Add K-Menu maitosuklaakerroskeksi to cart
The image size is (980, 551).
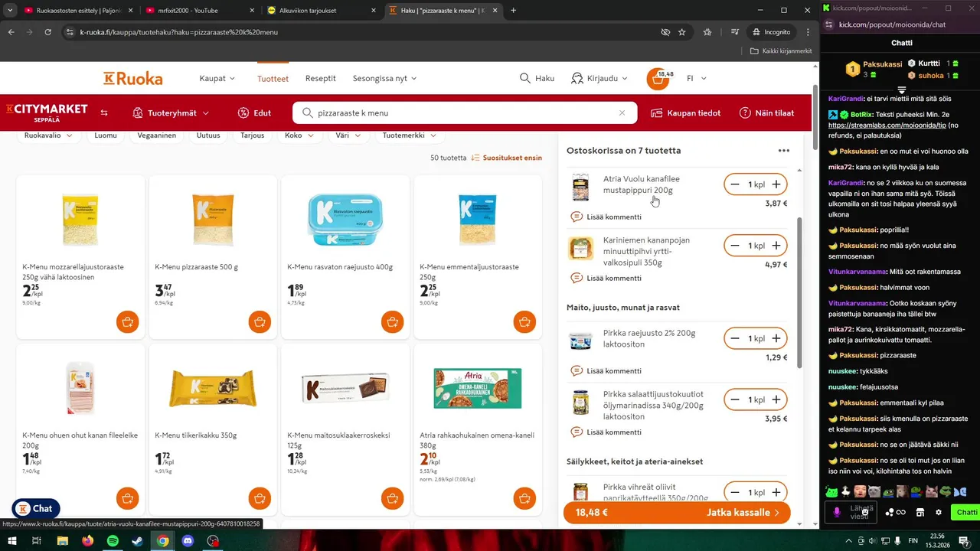393,498
